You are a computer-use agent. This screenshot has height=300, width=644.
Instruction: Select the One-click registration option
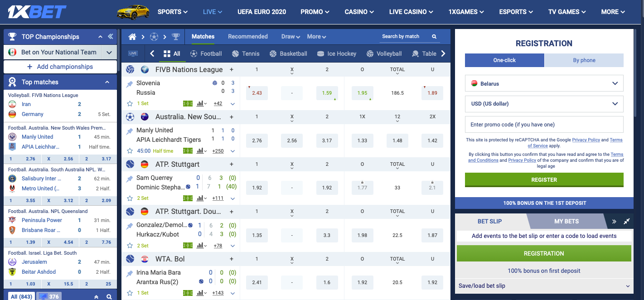tap(504, 60)
